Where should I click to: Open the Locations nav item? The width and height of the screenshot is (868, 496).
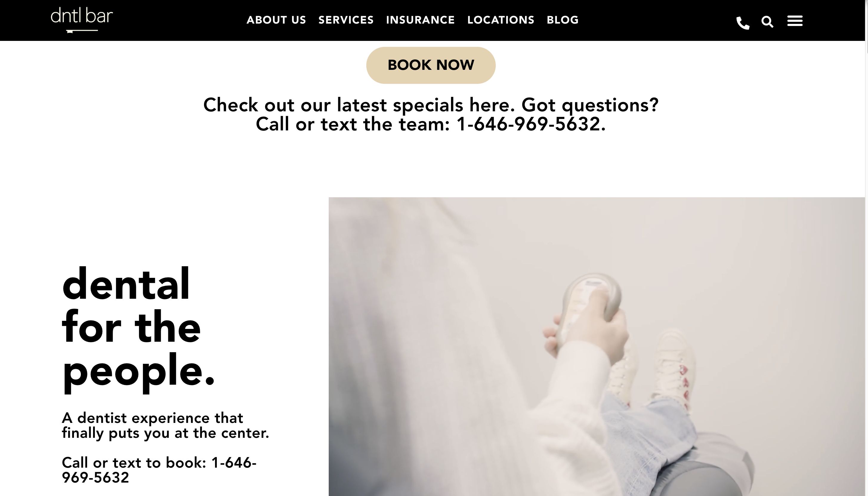point(501,20)
